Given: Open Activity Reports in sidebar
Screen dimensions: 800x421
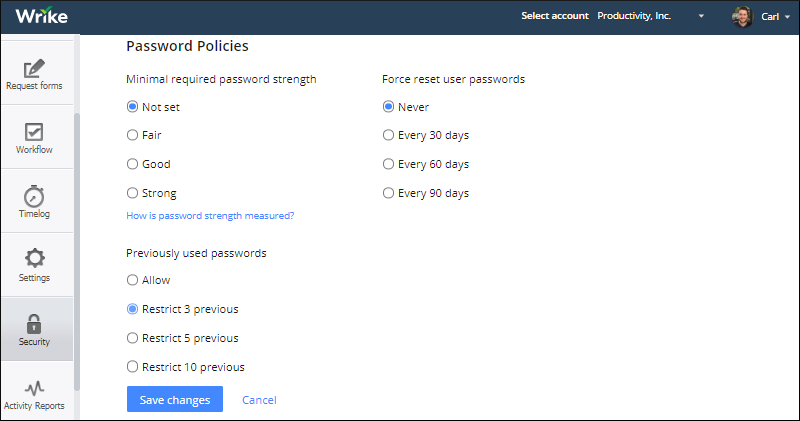Looking at the screenshot, I should [x=34, y=395].
